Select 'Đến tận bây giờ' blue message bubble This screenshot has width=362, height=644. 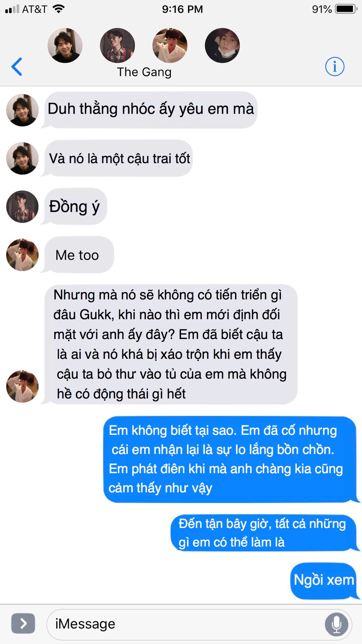[x=265, y=533]
